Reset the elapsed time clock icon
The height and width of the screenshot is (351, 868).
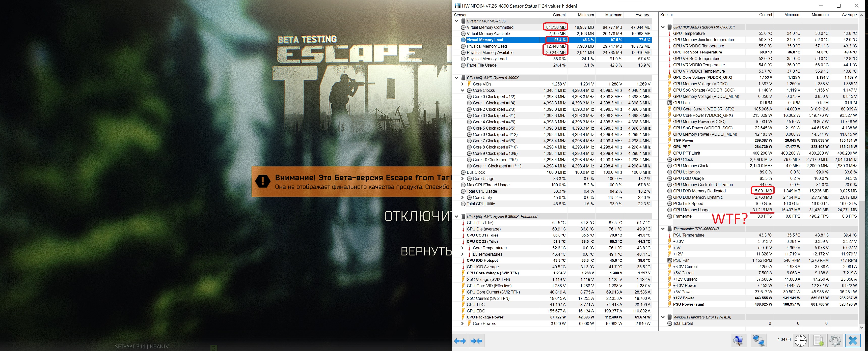pos(801,341)
